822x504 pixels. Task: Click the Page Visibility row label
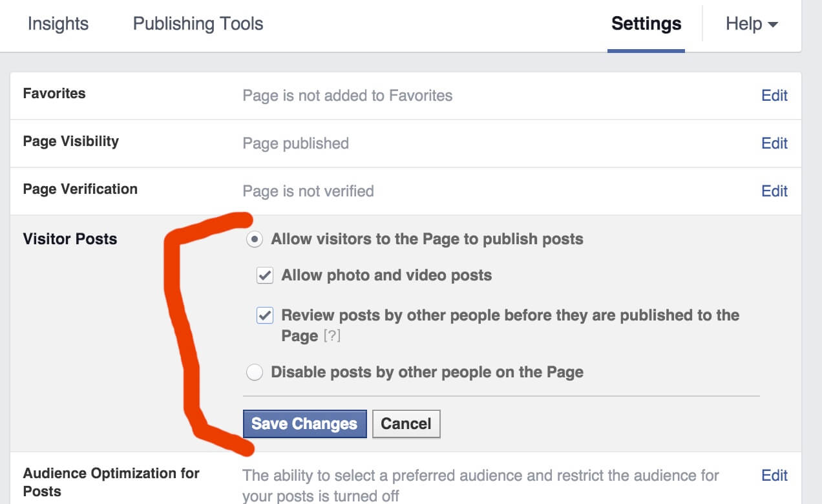click(x=71, y=142)
